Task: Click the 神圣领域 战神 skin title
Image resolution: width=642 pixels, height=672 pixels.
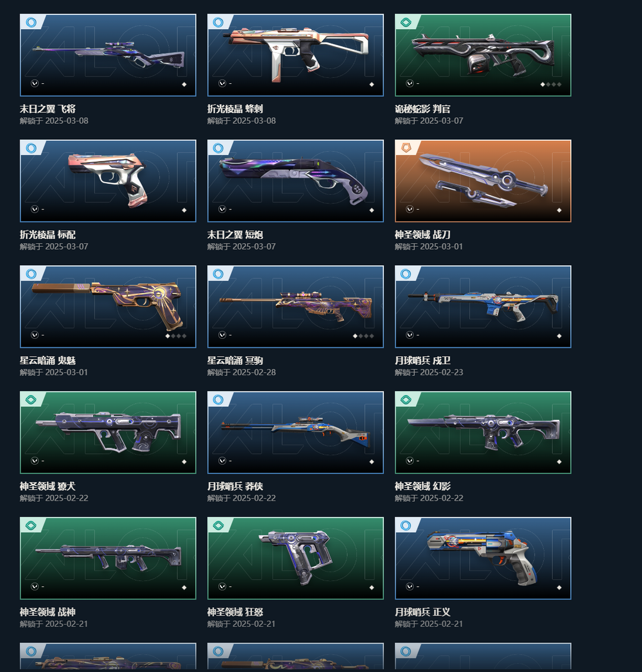Action: pyautogui.click(x=48, y=612)
